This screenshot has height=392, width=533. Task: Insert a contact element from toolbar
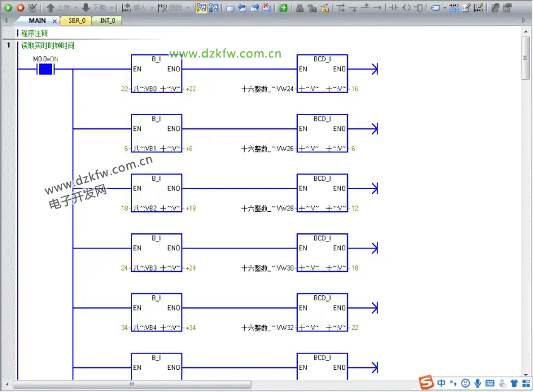tap(393, 8)
